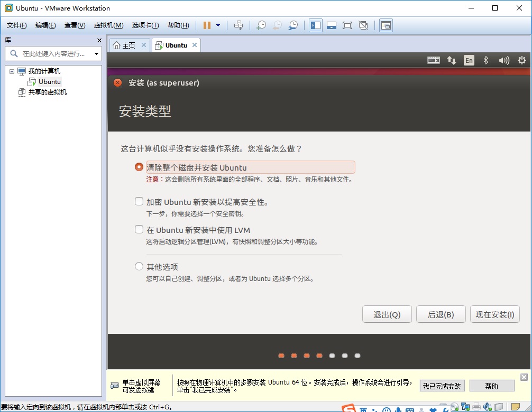The width and height of the screenshot is (532, 412).
Task: Click the send Ctrl+Alt+Del icon
Action: [x=239, y=25]
